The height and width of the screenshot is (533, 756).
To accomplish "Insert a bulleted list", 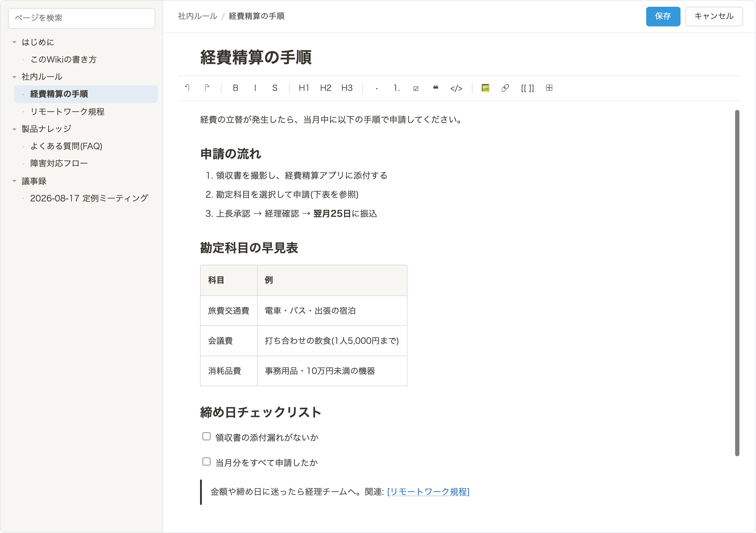I will [377, 88].
